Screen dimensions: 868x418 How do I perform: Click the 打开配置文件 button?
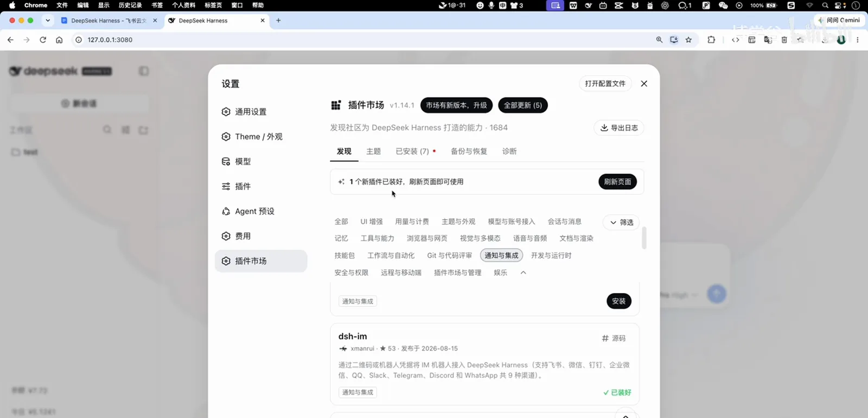tap(605, 84)
